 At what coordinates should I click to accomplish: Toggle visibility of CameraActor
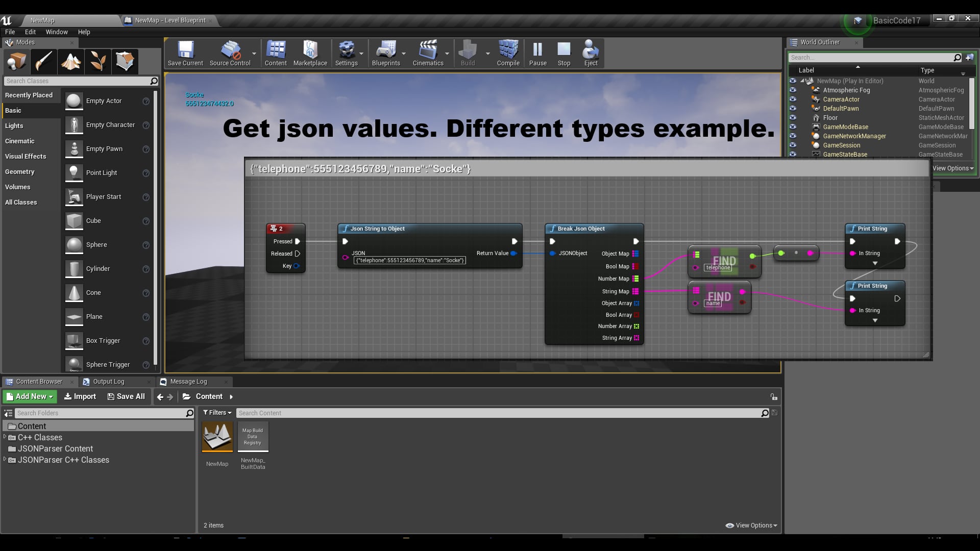point(793,99)
